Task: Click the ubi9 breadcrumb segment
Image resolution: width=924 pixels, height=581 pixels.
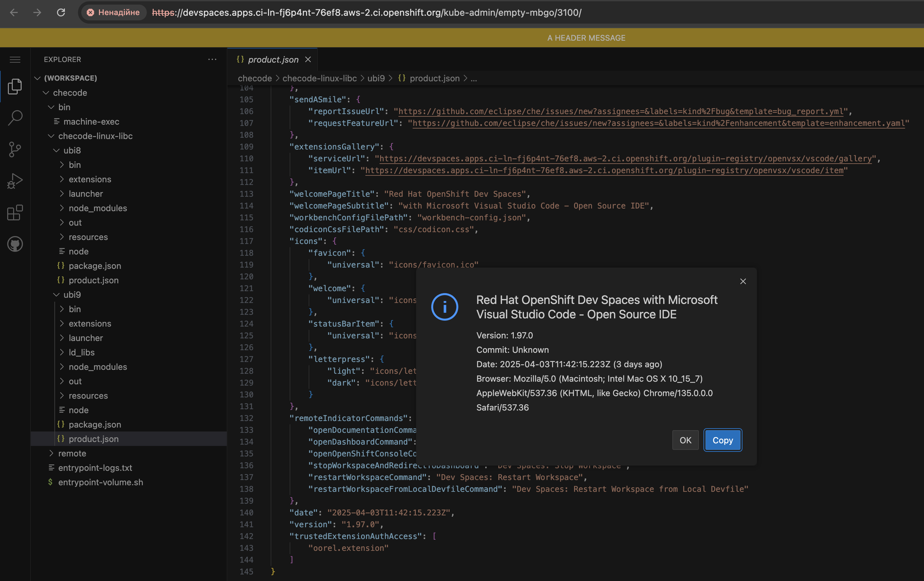Action: pos(376,78)
